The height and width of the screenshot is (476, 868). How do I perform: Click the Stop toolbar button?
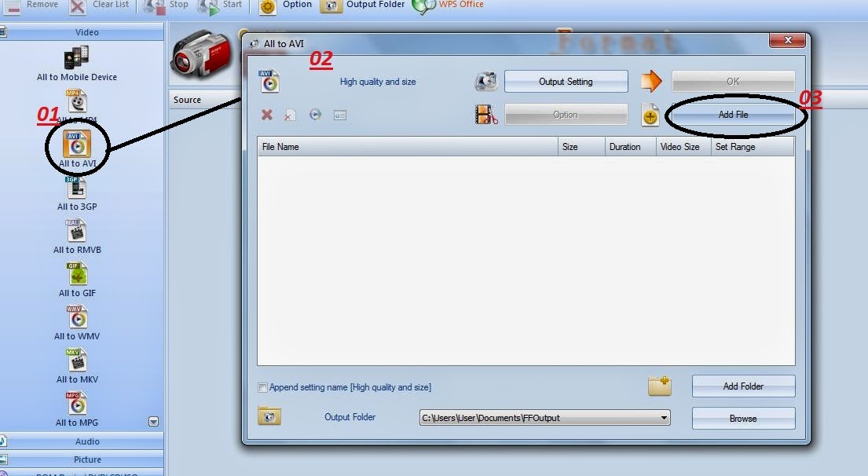click(166, 5)
